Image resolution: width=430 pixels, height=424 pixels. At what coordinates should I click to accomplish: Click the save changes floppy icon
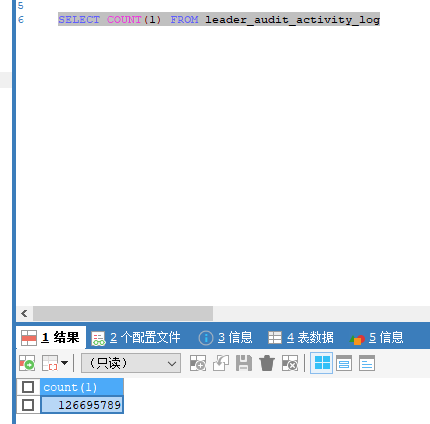tap(244, 363)
